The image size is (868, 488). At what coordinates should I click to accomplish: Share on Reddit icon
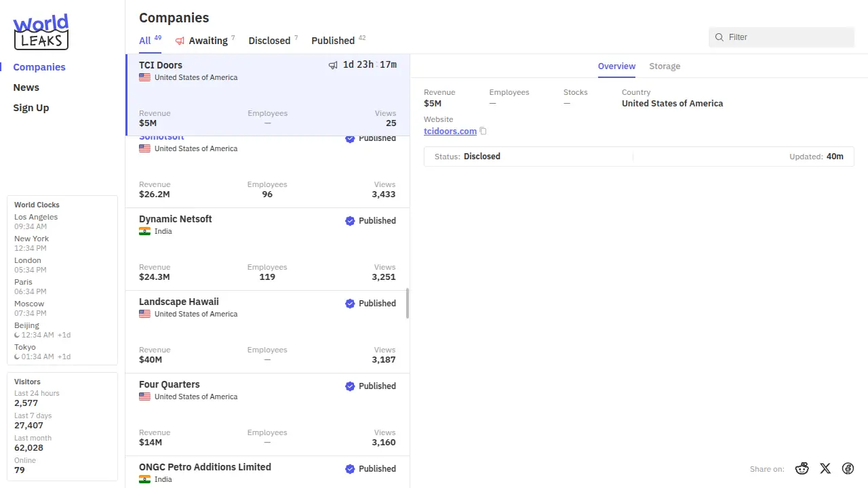(x=802, y=468)
